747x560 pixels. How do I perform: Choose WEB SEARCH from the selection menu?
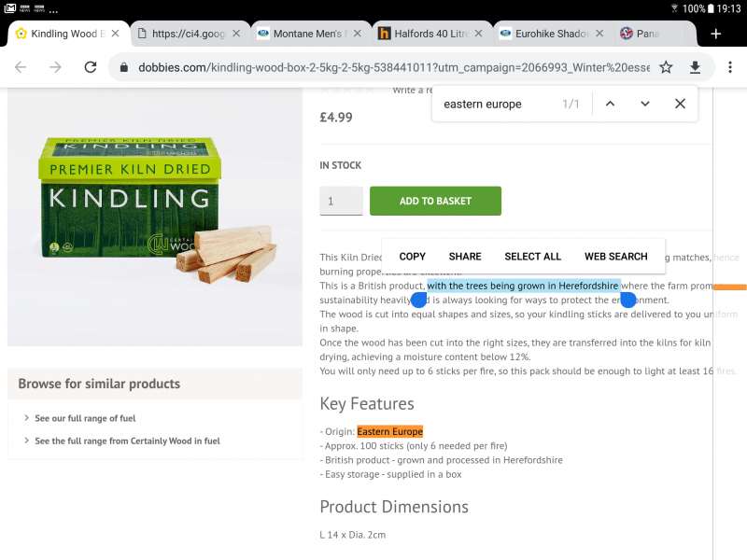click(x=615, y=256)
